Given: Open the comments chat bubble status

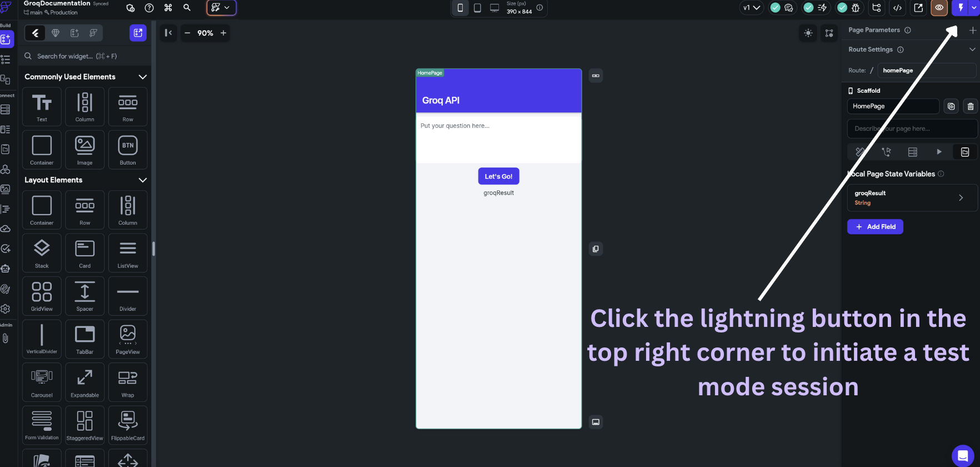Looking at the screenshot, I should pos(788,8).
